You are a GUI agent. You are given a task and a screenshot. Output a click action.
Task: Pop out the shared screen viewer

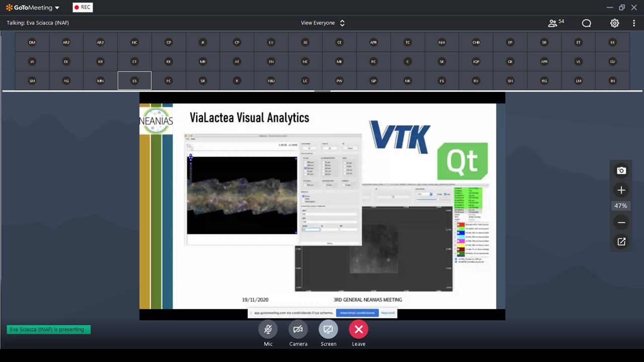tap(621, 242)
